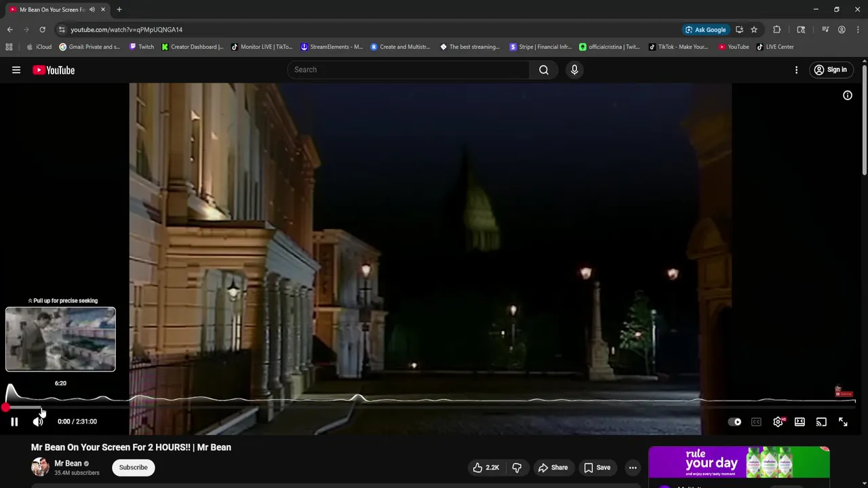Open Chrome three-dot main menu
Image resolution: width=868 pixels, height=488 pixels.
tap(858, 30)
